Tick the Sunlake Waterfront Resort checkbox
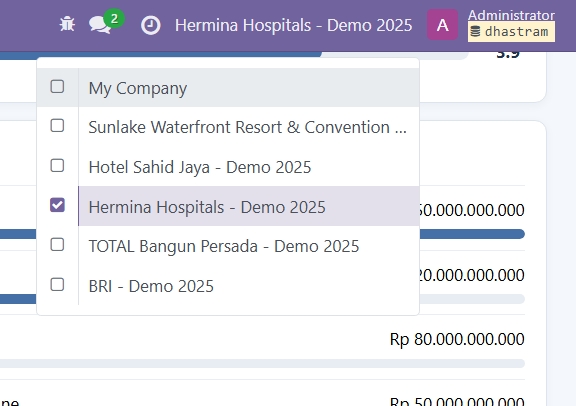Screen dimensions: 576x406 click(57, 126)
